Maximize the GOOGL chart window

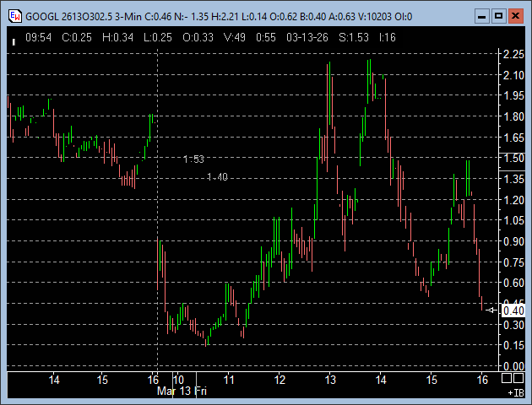[498, 15]
